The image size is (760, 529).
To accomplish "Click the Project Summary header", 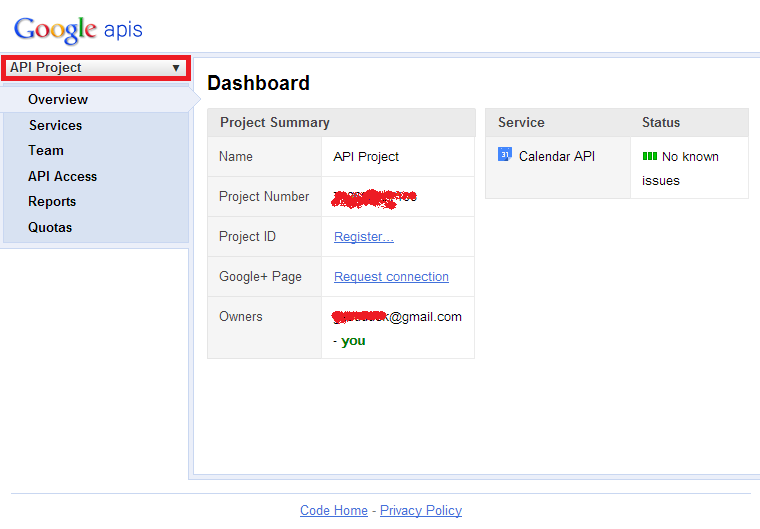I will click(274, 122).
